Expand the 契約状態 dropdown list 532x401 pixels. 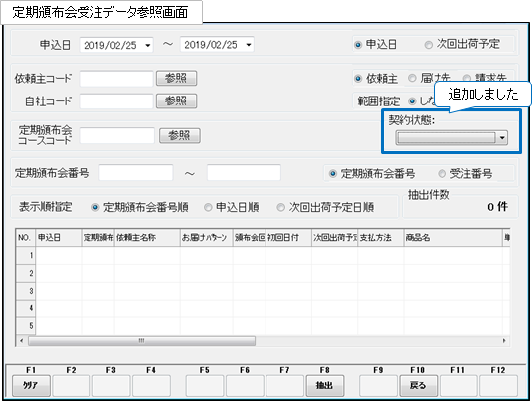click(502, 138)
